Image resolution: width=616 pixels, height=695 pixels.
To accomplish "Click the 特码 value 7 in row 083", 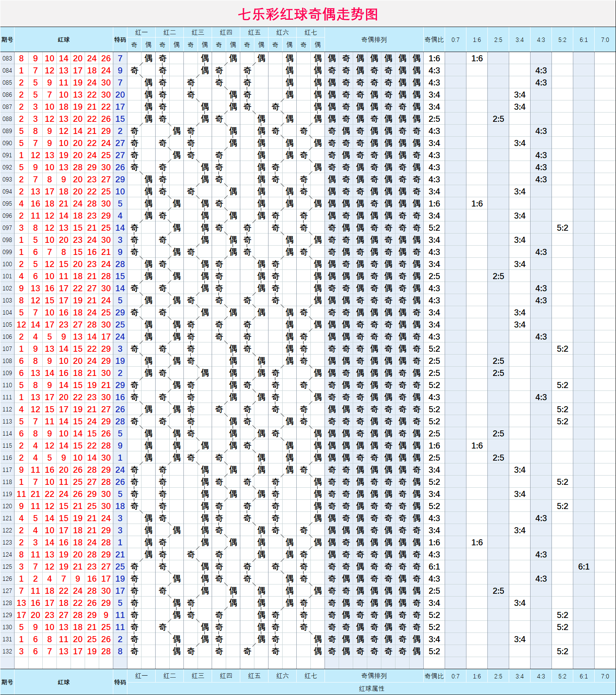I will [x=120, y=58].
